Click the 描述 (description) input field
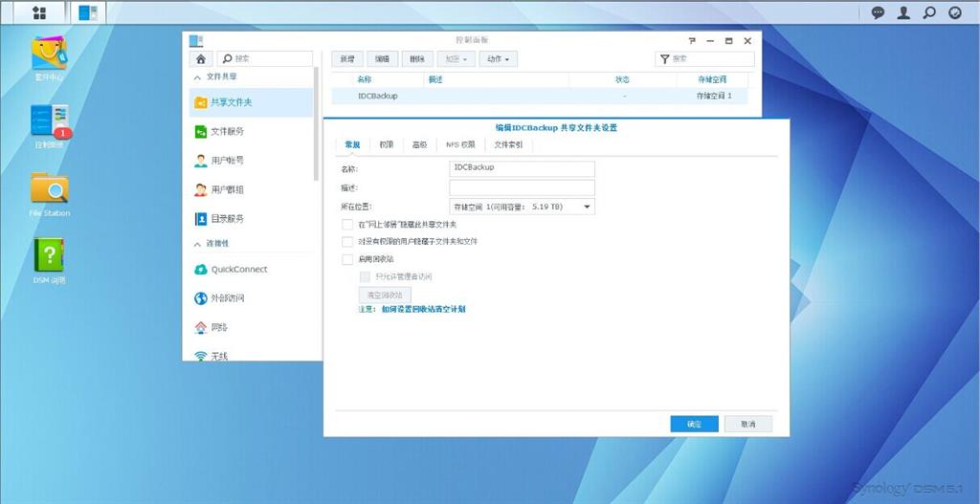The height and width of the screenshot is (504, 980). click(522, 187)
